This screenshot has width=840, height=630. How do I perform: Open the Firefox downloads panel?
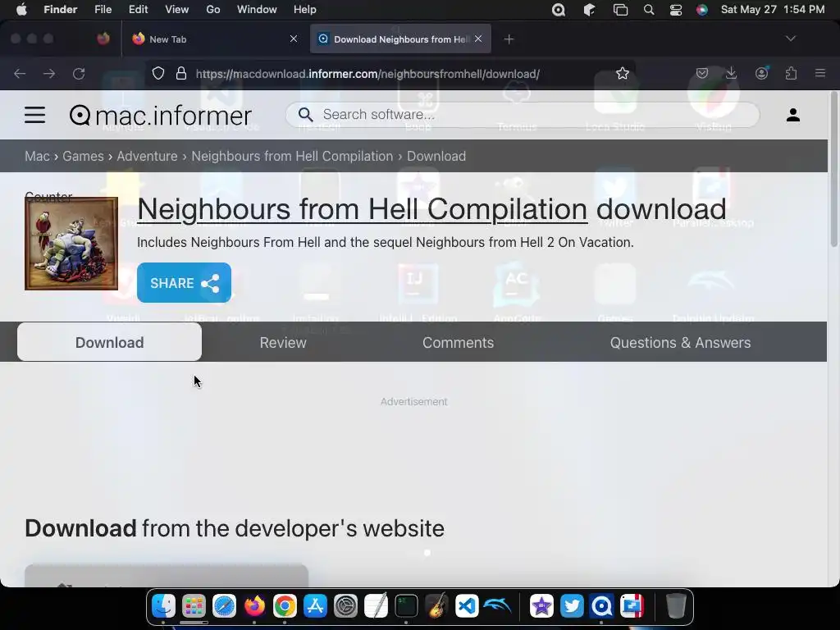(731, 73)
